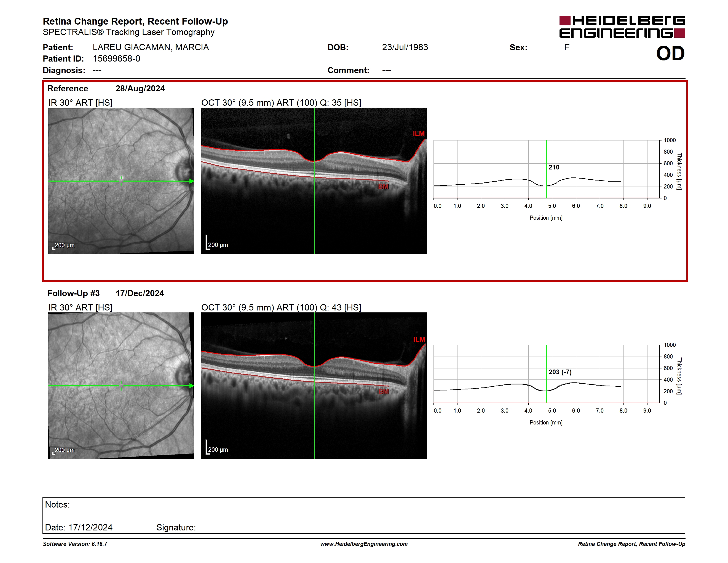The height and width of the screenshot is (563, 728).
Task: Click the Heidelberg Engineering logo
Action: (622, 27)
